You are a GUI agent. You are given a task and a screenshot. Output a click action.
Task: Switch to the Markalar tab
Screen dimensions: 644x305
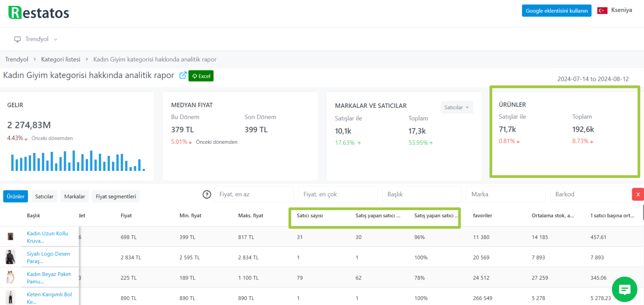coord(75,197)
